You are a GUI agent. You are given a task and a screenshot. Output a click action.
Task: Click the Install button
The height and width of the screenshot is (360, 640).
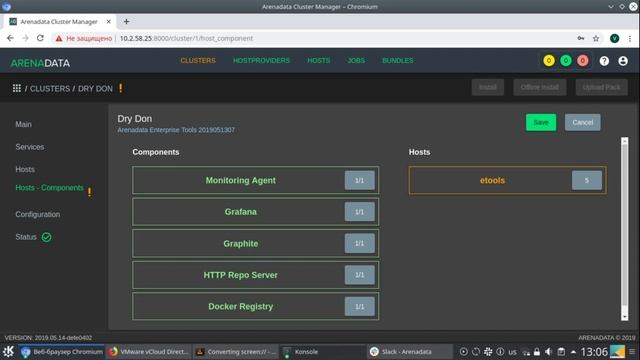click(x=488, y=87)
